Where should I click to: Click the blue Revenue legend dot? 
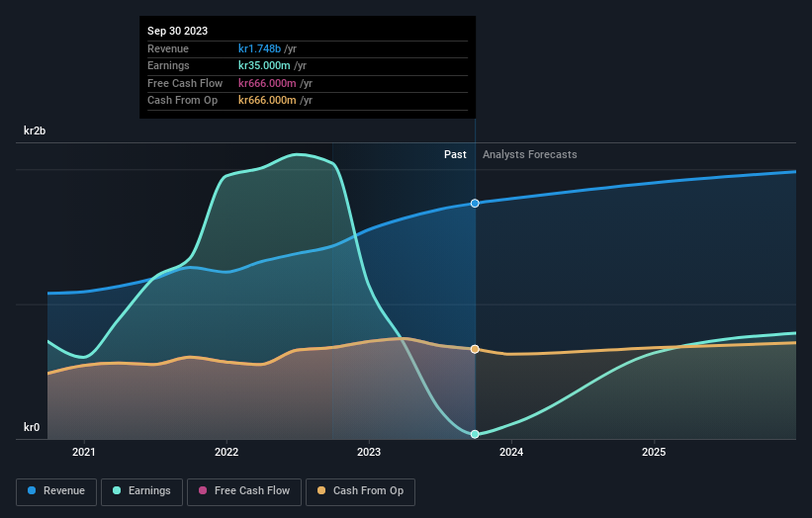click(x=32, y=490)
